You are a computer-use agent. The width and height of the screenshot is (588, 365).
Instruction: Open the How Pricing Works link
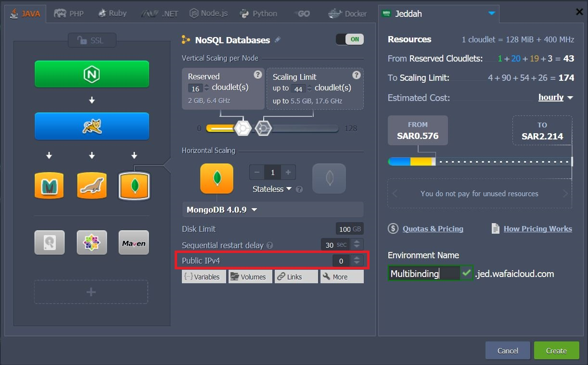pos(537,229)
